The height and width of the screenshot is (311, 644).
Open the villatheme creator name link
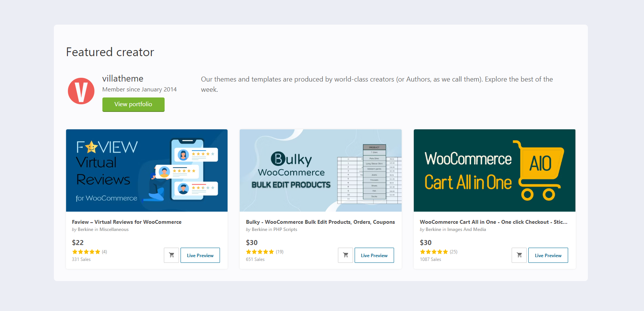123,79
